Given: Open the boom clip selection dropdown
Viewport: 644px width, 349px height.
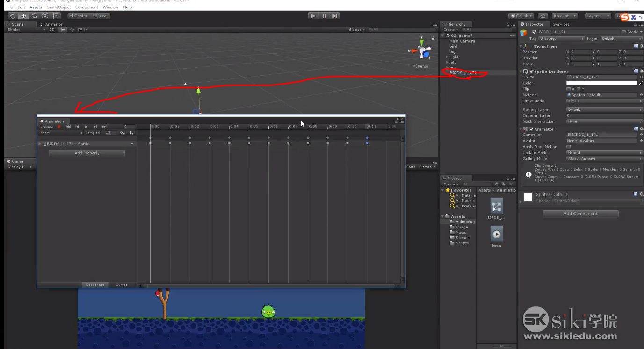Looking at the screenshot, I should point(61,133).
